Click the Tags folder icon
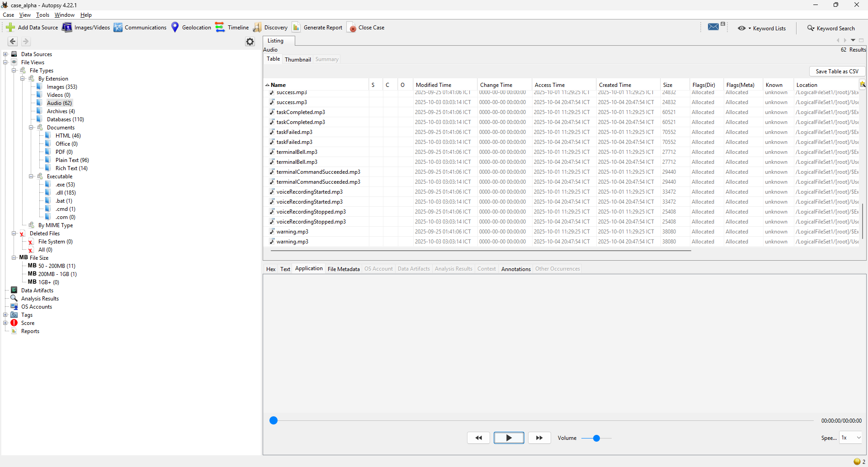 coord(14,315)
